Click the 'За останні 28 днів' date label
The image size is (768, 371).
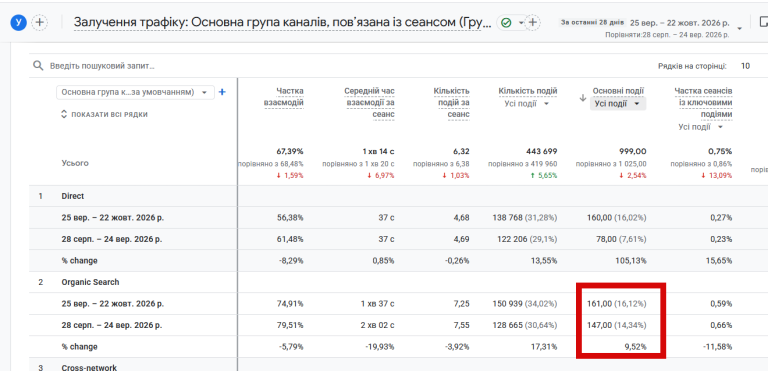593,23
